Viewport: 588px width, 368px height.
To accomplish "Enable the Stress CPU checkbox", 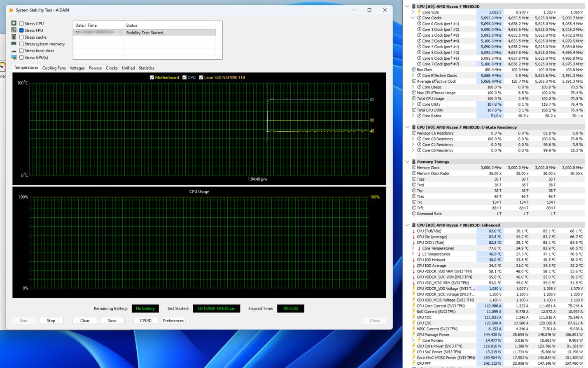I will pos(21,23).
